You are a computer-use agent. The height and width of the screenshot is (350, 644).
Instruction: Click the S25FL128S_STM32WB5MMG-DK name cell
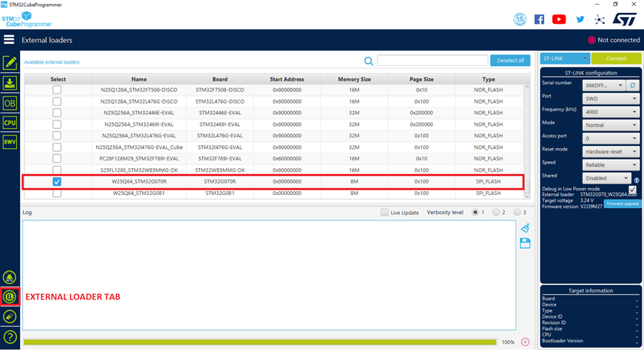[x=139, y=170]
